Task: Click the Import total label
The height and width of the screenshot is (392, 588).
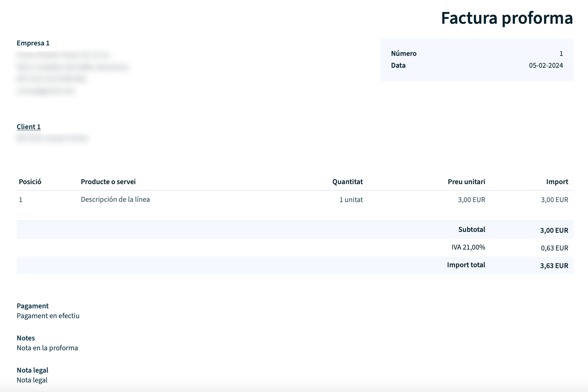Action: 466,265
